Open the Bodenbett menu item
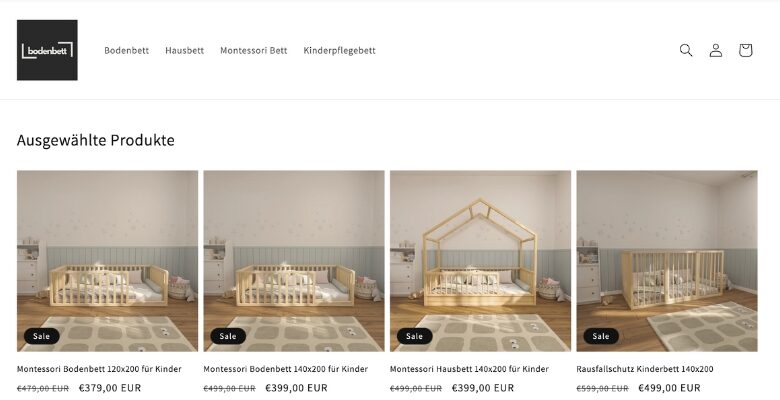The height and width of the screenshot is (400, 780). click(126, 50)
